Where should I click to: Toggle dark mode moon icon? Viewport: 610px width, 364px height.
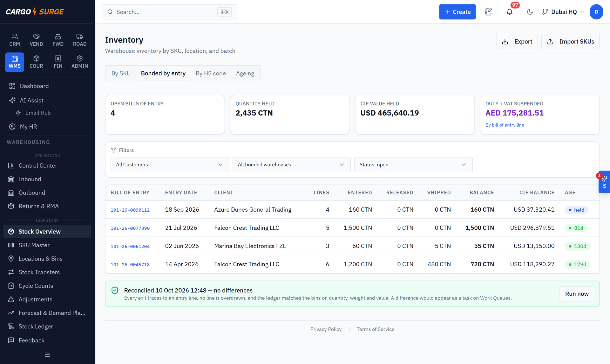(x=530, y=12)
